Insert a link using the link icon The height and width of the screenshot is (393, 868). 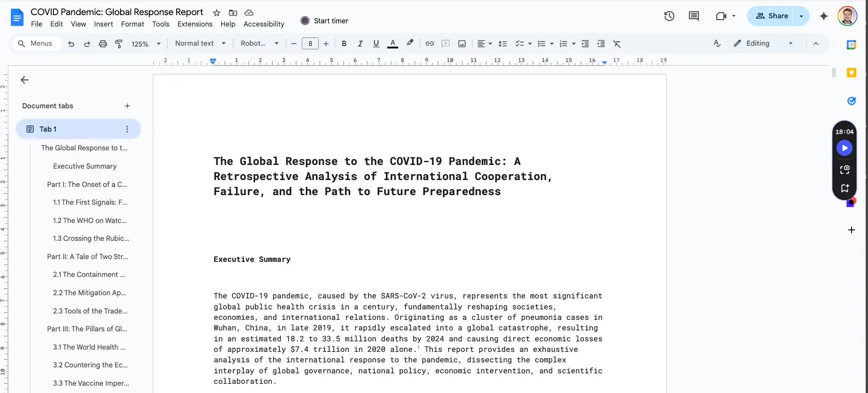429,44
